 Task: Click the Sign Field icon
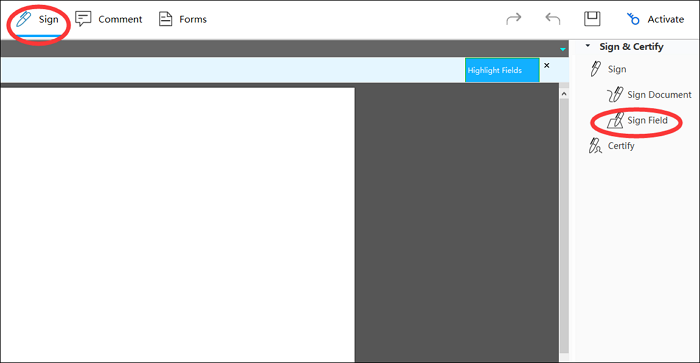615,121
